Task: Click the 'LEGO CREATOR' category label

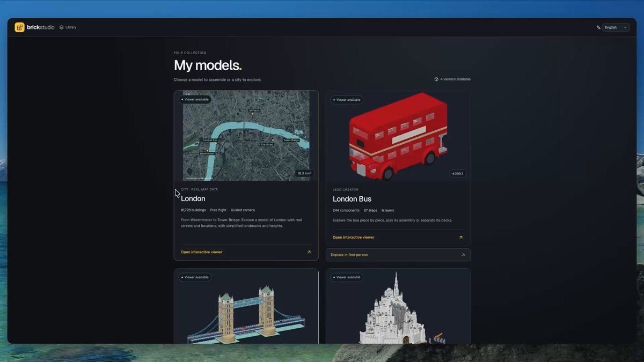Action: 345,190
